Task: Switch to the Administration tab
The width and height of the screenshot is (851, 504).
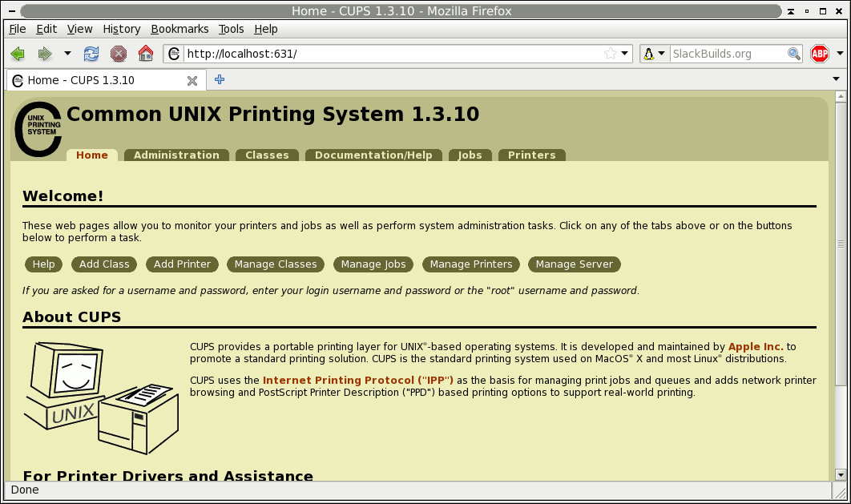Action: 176,155
